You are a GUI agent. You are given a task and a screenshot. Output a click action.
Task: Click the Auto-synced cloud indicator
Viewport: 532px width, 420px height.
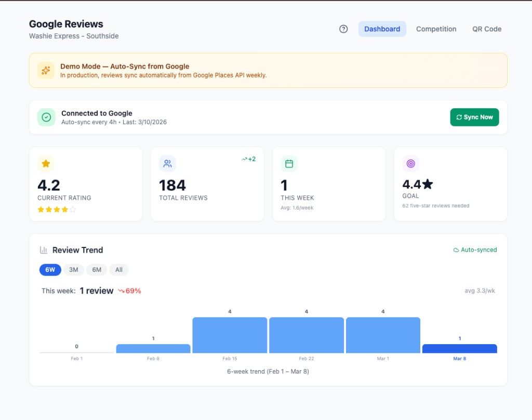pyautogui.click(x=475, y=250)
